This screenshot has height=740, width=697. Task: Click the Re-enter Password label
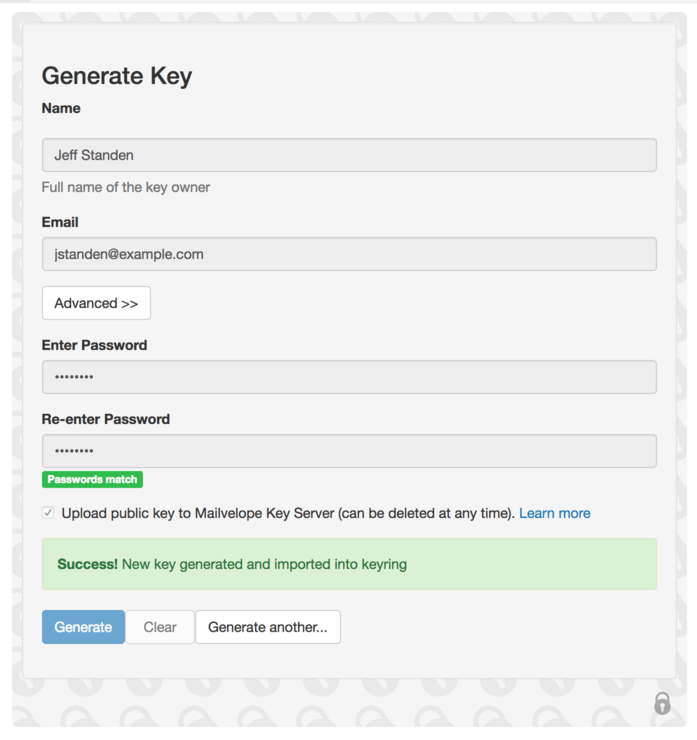click(106, 419)
